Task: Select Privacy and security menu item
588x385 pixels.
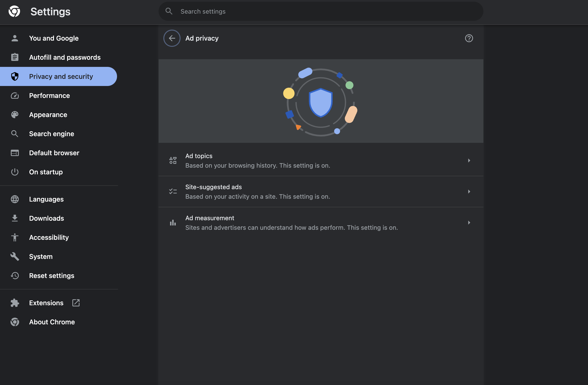Action: [61, 76]
